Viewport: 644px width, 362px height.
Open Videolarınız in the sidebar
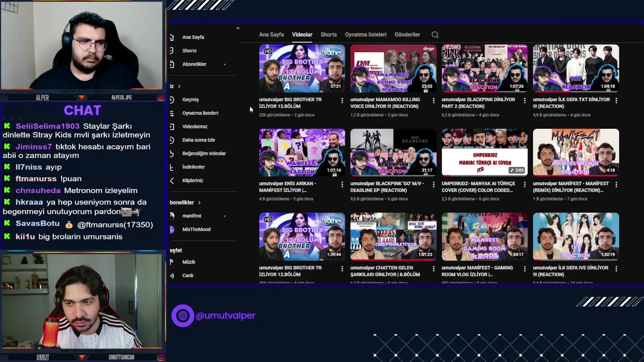tap(195, 127)
